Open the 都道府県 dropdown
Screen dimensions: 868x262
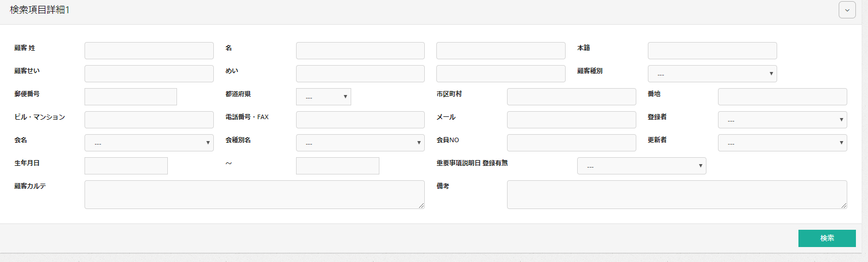click(x=323, y=97)
